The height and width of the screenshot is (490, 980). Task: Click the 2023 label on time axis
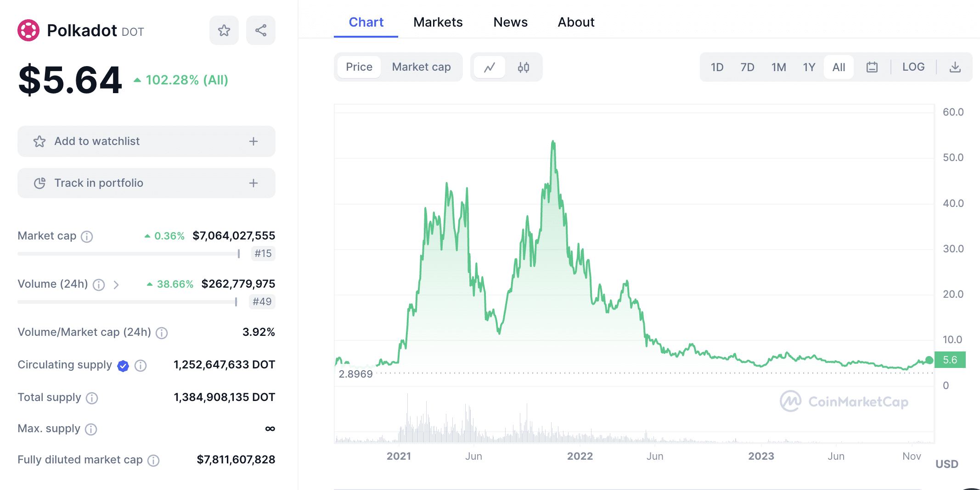[x=761, y=456]
